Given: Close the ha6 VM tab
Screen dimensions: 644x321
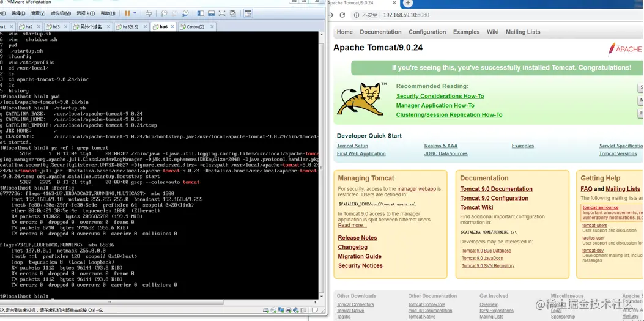Looking at the screenshot, I should click(172, 27).
